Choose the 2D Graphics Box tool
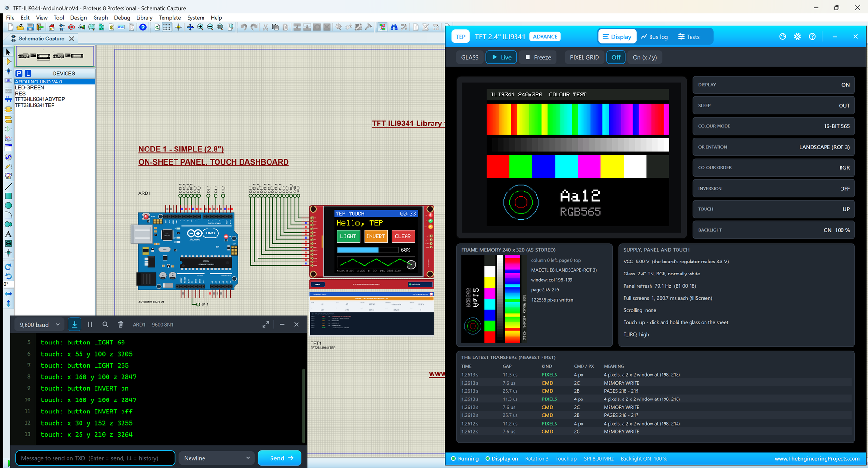The width and height of the screenshot is (868, 468). [8, 196]
